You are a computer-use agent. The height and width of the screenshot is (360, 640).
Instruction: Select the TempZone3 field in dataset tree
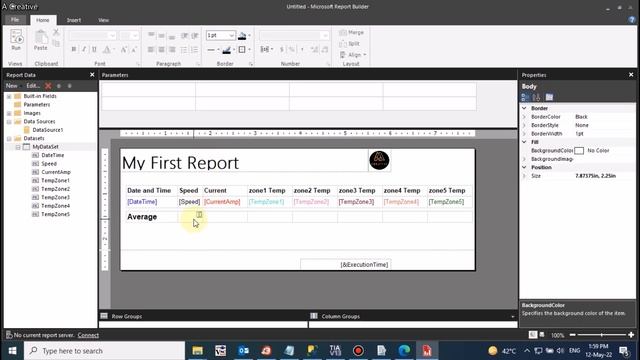point(56,198)
